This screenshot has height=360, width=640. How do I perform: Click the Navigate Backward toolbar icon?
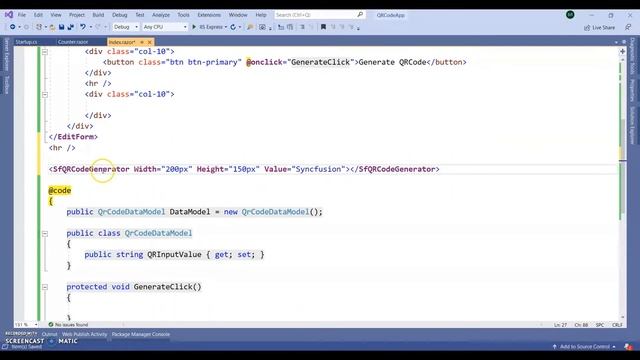pyautogui.click(x=13, y=27)
